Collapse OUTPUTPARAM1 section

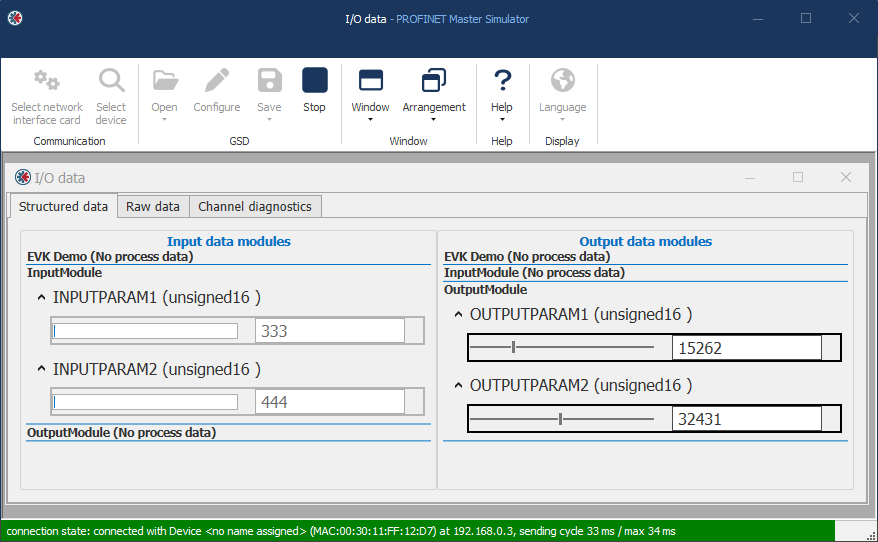[x=459, y=314]
